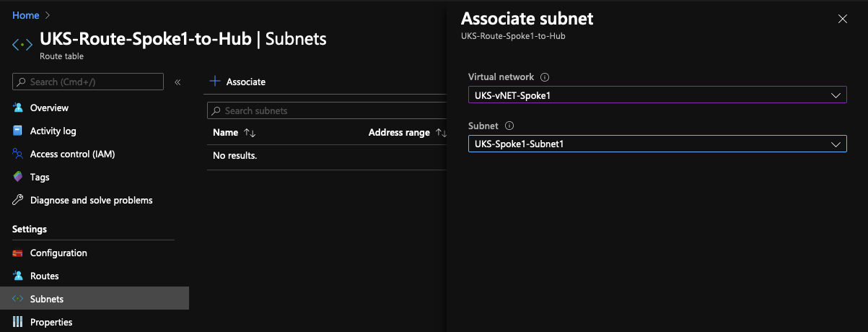
Task: Open the Subnet dropdown
Action: pyautogui.click(x=657, y=144)
